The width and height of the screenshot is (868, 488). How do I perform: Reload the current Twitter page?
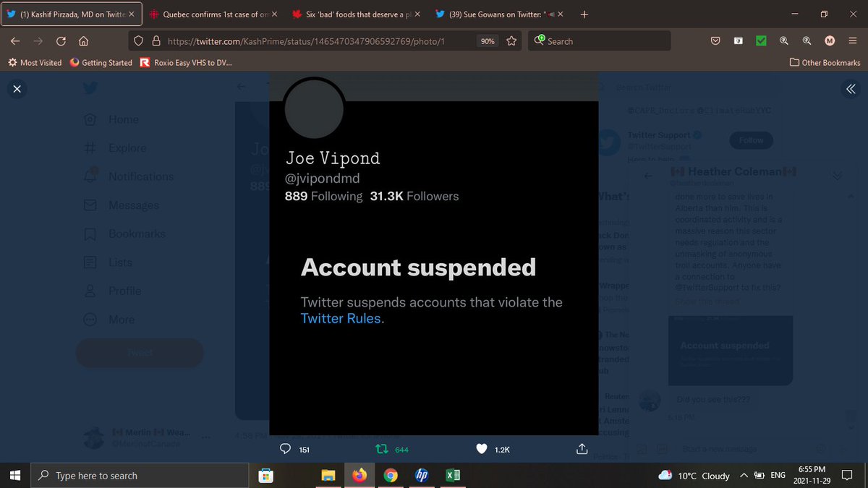61,41
